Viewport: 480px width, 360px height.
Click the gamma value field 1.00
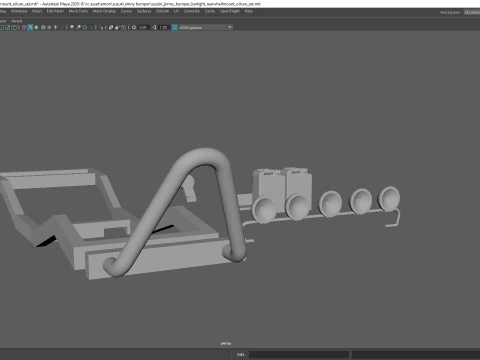[x=163, y=27]
